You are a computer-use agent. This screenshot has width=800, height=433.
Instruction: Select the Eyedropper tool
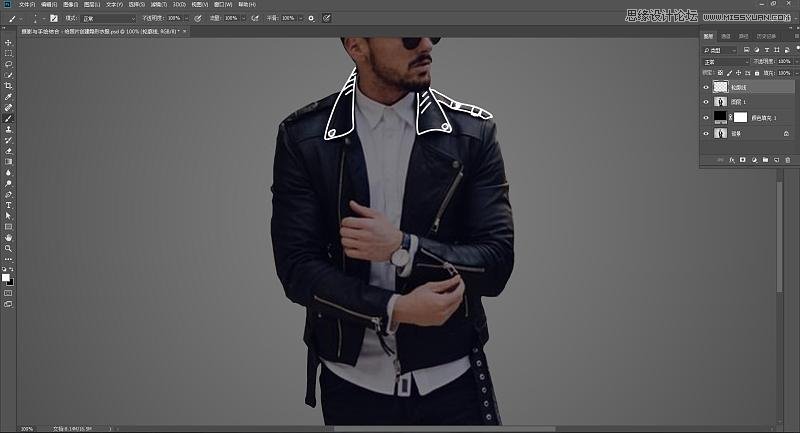point(8,97)
